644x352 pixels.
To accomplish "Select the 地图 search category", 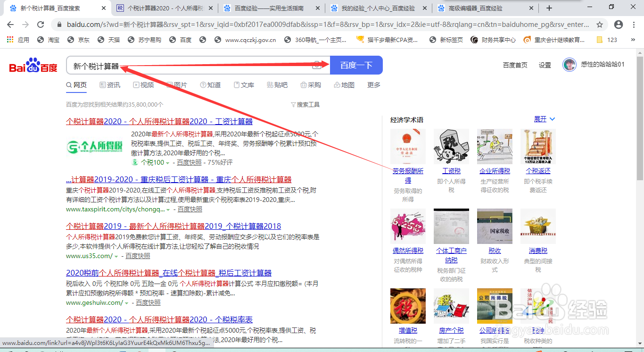I will click(344, 85).
